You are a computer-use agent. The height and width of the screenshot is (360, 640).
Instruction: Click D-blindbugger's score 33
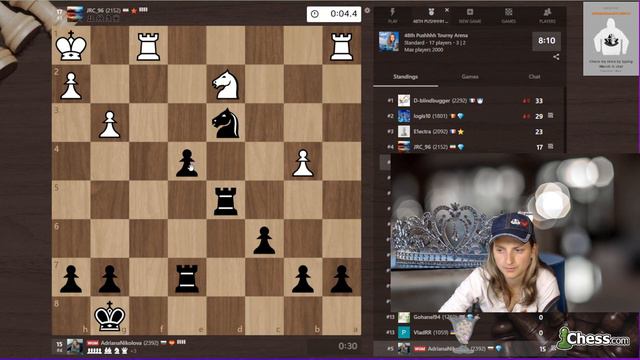coord(539,101)
